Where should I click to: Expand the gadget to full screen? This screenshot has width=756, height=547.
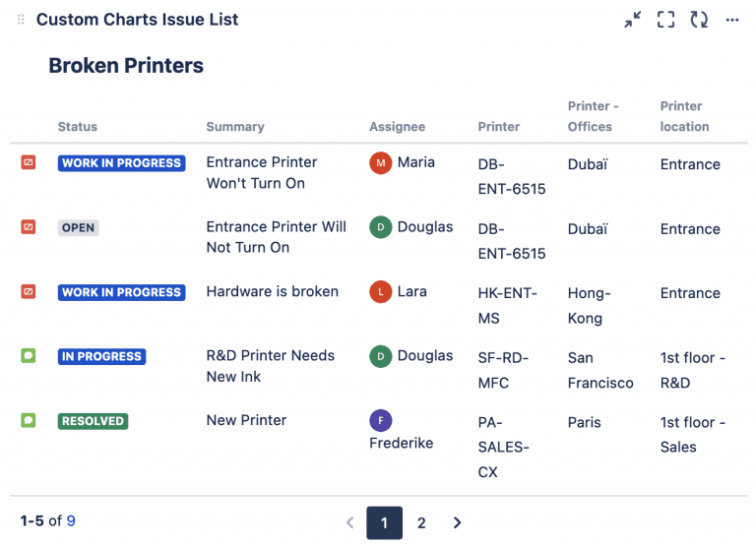(666, 20)
